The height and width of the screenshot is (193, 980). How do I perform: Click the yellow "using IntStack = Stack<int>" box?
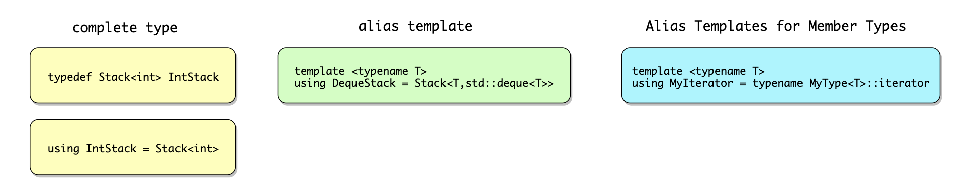pyautogui.click(x=133, y=147)
